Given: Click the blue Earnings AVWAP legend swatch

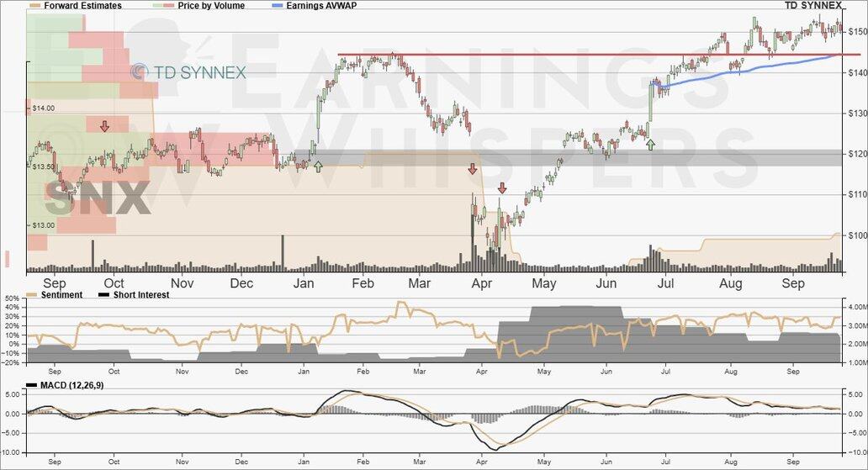Looking at the screenshot, I should point(278,6).
